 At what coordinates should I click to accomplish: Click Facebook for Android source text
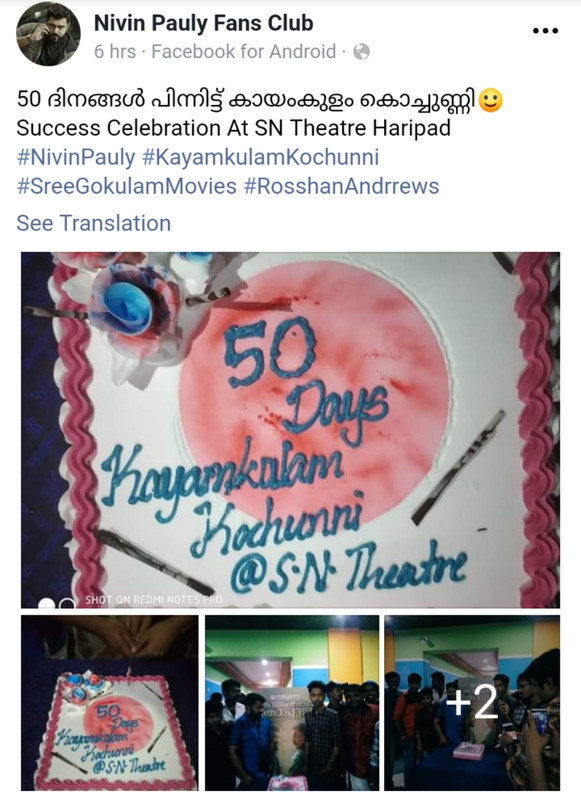pos(244,52)
